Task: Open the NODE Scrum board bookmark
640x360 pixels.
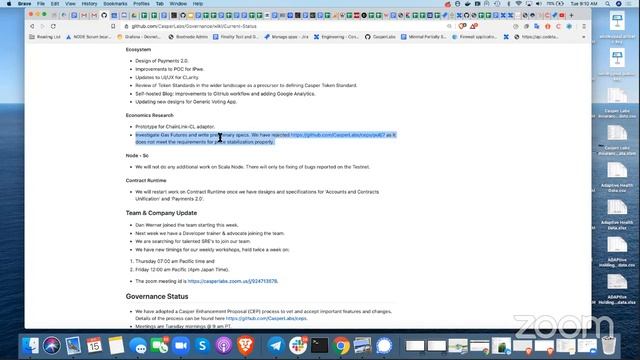Action: point(88,37)
